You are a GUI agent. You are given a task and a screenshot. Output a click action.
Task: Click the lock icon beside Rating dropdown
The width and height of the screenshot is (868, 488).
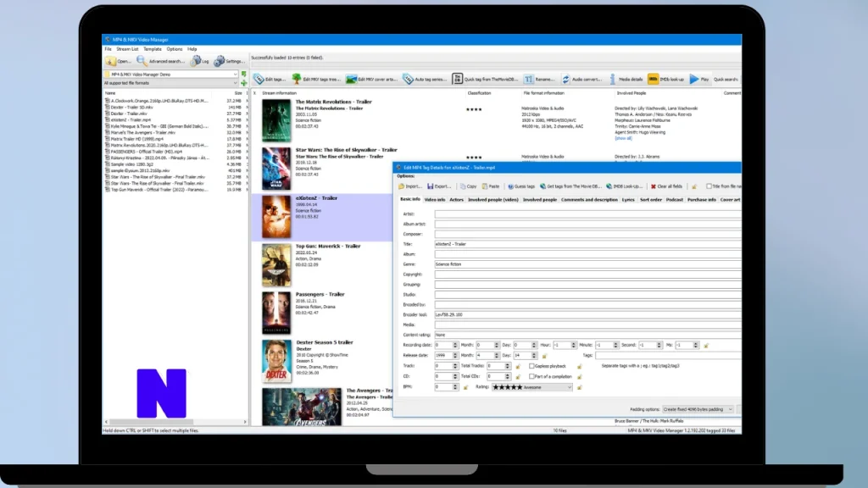pyautogui.click(x=580, y=387)
